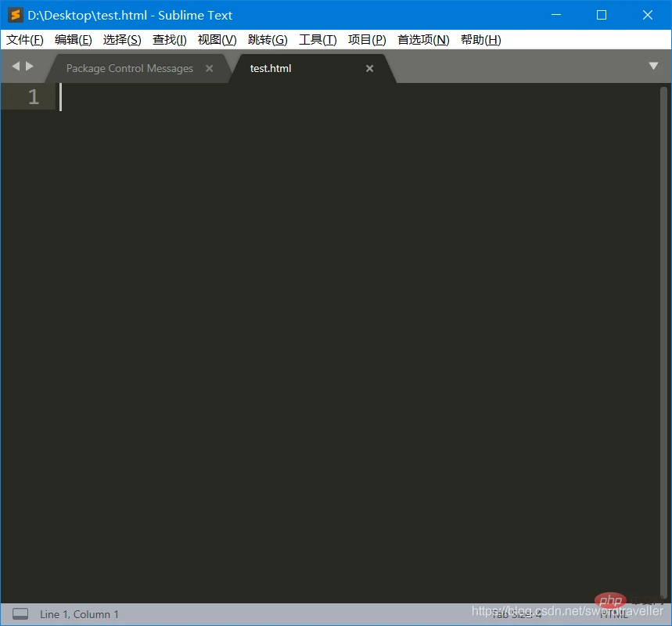
Task: Open the 查找(I) menu
Action: [x=170, y=40]
